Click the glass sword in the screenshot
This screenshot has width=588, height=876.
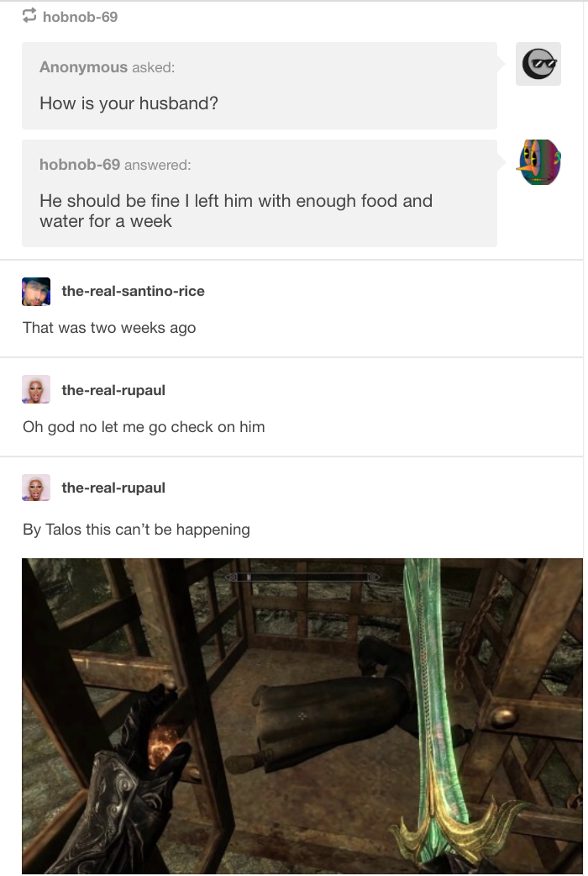441,715
